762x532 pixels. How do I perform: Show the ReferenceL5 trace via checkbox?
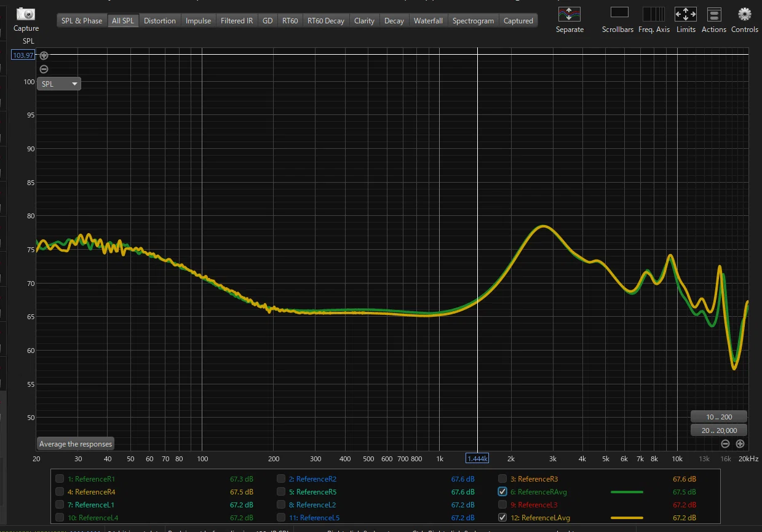click(281, 517)
